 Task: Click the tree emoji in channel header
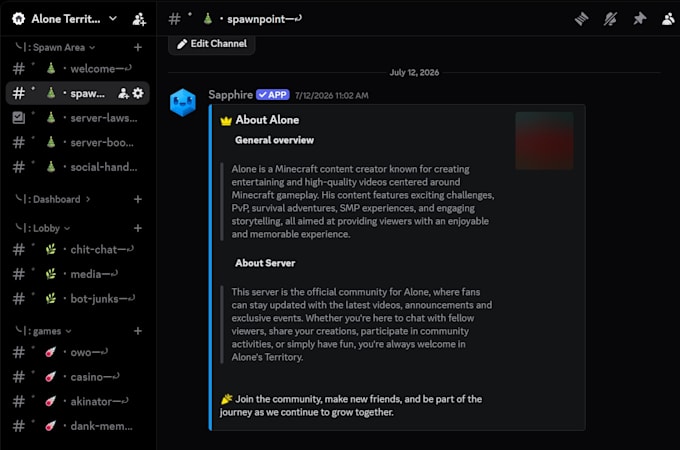[208, 19]
